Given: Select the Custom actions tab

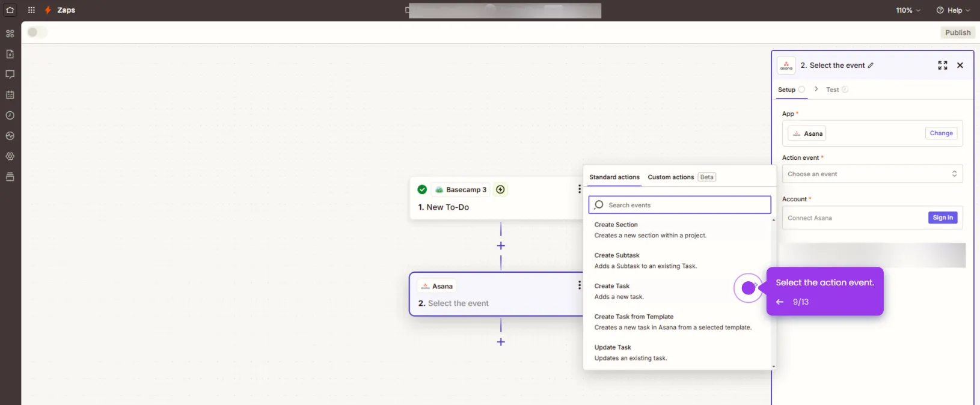Looking at the screenshot, I should (671, 177).
